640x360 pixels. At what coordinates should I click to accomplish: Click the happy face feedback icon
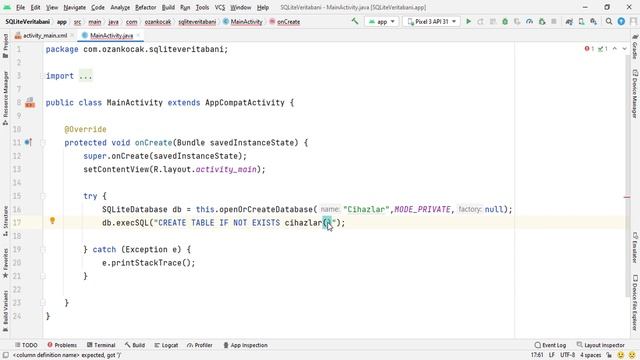[621, 356]
